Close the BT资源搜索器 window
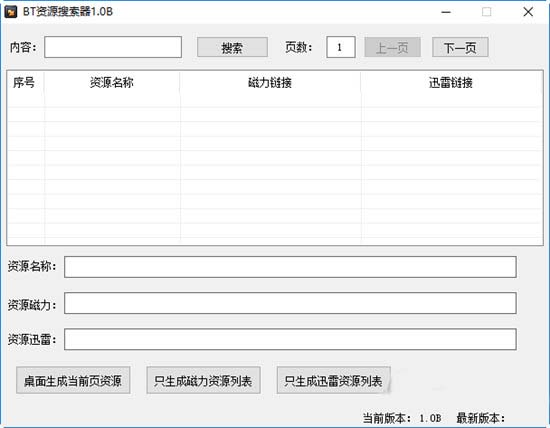Image resolution: width=550 pixels, height=428 pixels. point(528,12)
